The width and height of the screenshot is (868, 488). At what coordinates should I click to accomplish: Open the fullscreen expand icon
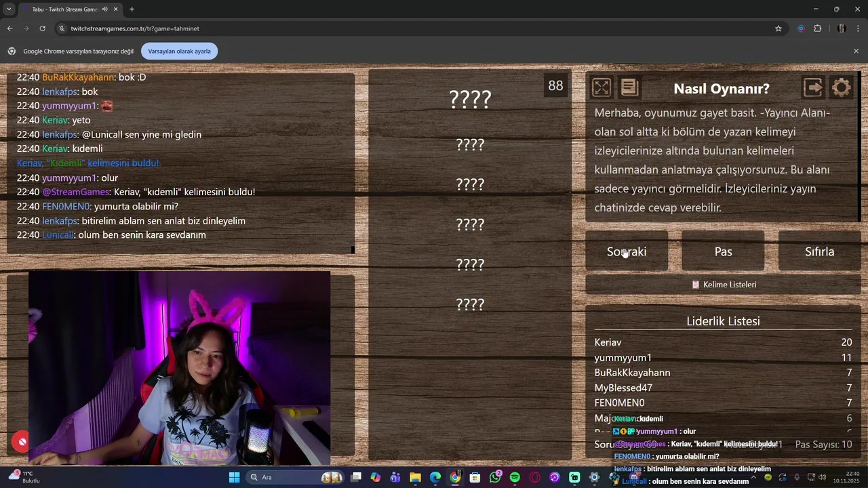(601, 87)
